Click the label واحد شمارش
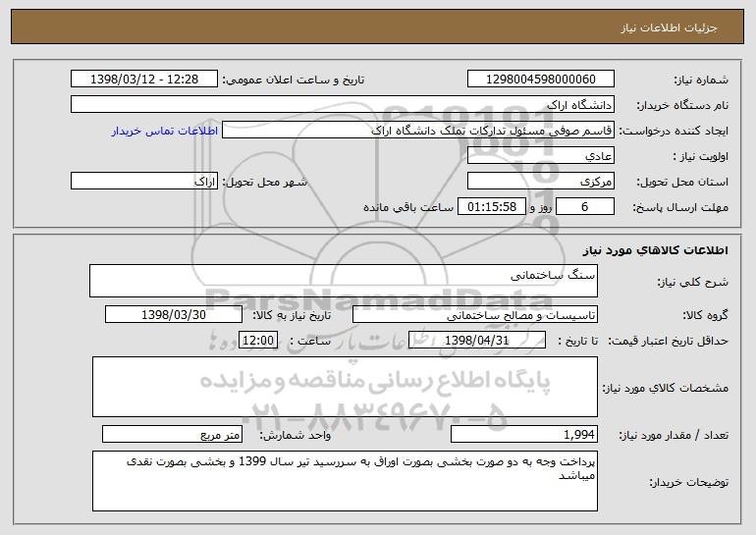 (x=296, y=435)
